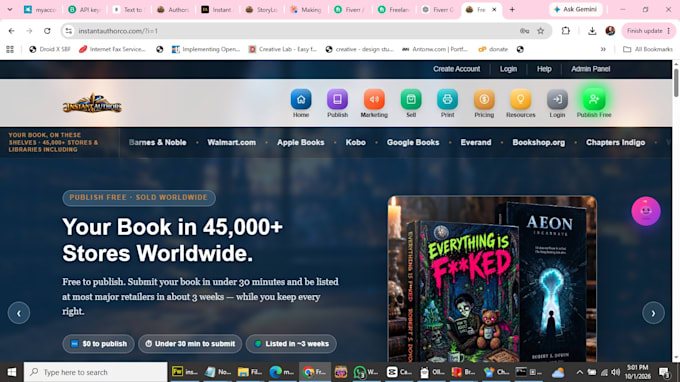Open the Windows Start menu
680x382 pixels.
12,372
